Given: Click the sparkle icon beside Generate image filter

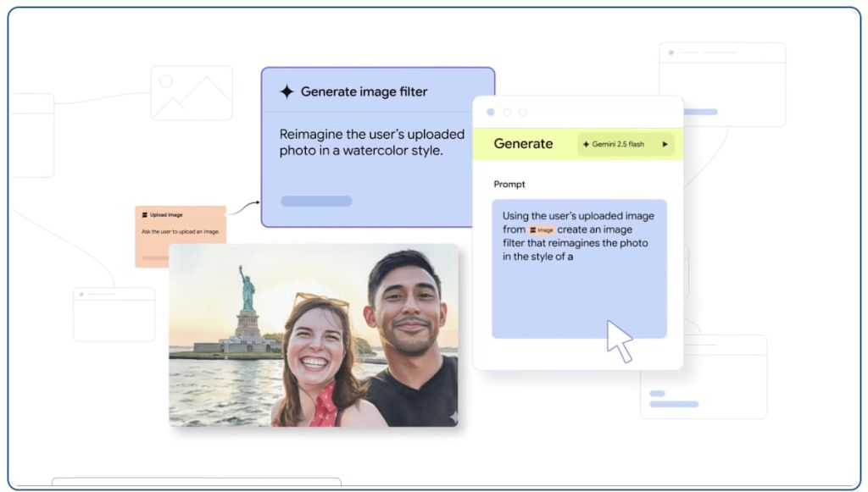Looking at the screenshot, I should click(x=287, y=91).
